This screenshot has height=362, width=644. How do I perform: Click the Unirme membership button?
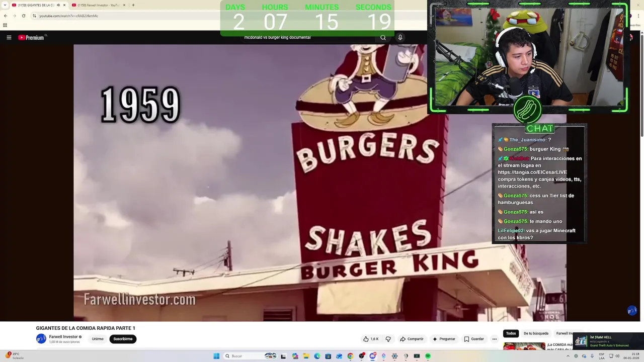(x=98, y=339)
